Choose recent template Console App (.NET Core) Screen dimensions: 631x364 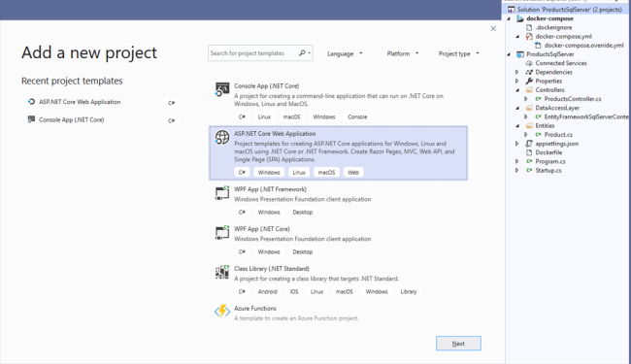(x=71, y=119)
